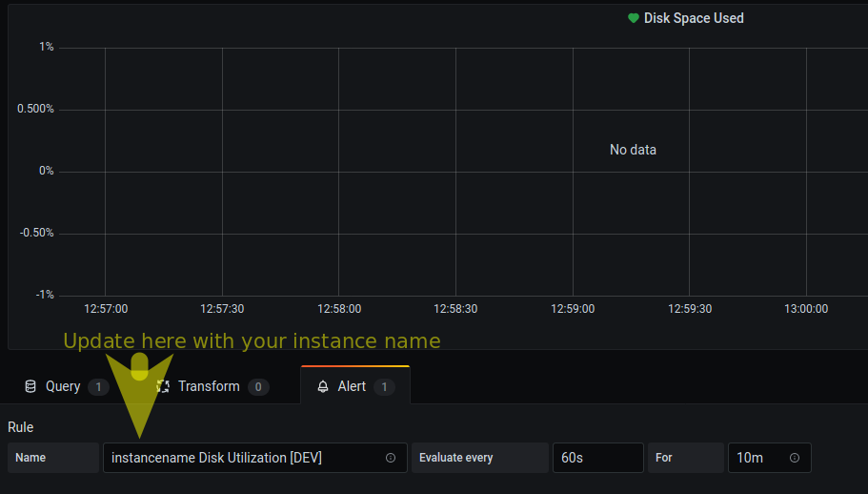Click info icon inside the For field
Image resolution: width=868 pixels, height=494 pixels.
coord(795,458)
